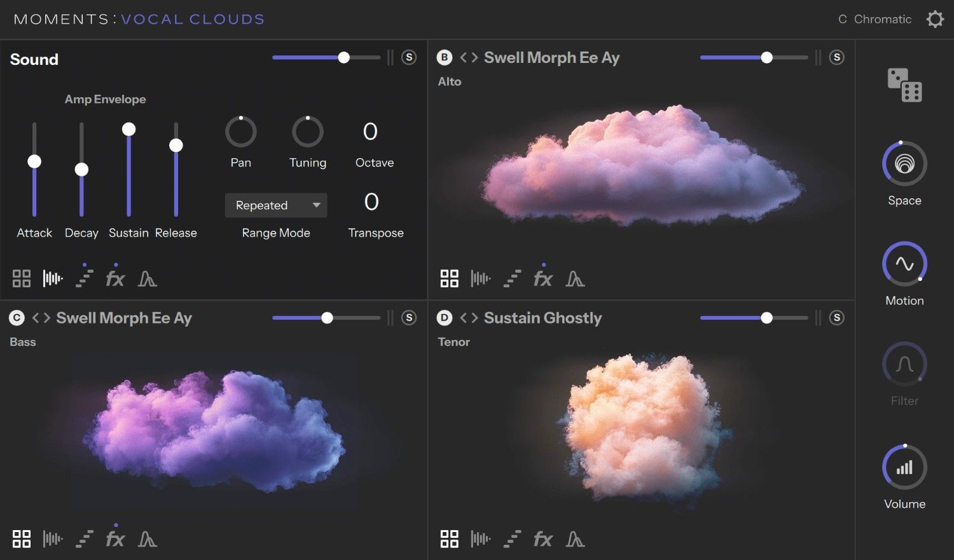The width and height of the screenshot is (954, 560).
Task: Open the fx tab in the Sound panel
Action: [115, 278]
